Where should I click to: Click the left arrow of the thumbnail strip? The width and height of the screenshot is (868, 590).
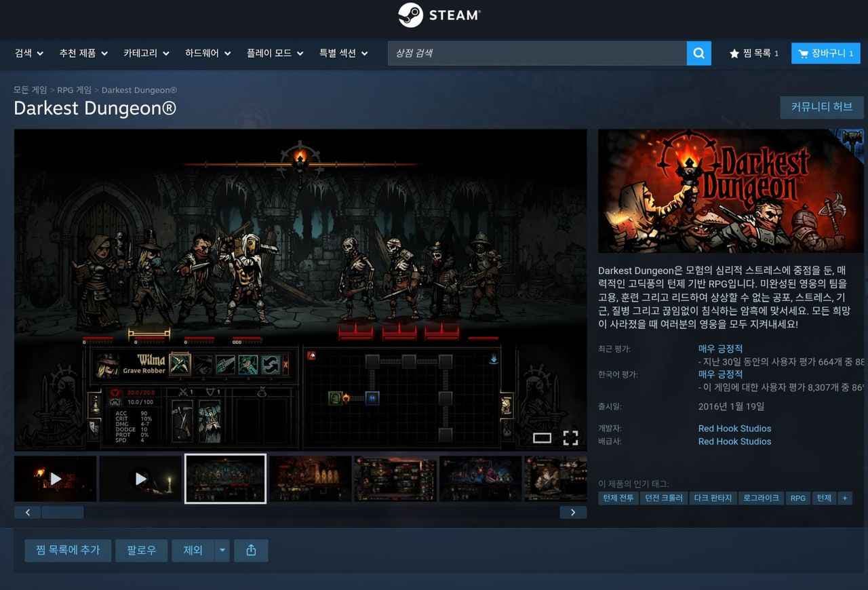[27, 512]
